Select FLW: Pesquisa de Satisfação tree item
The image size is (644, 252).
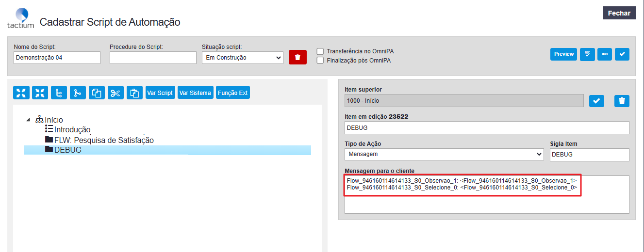click(x=103, y=140)
